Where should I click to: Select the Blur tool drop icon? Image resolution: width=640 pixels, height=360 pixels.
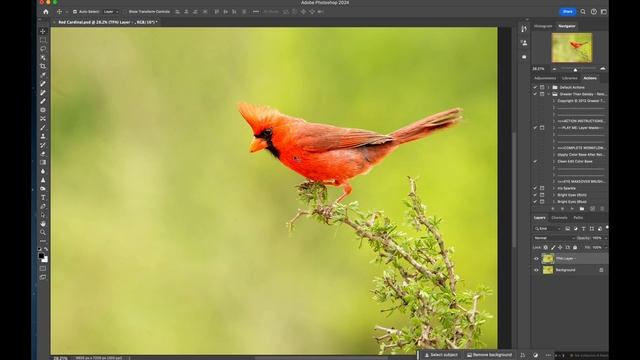coord(43,171)
